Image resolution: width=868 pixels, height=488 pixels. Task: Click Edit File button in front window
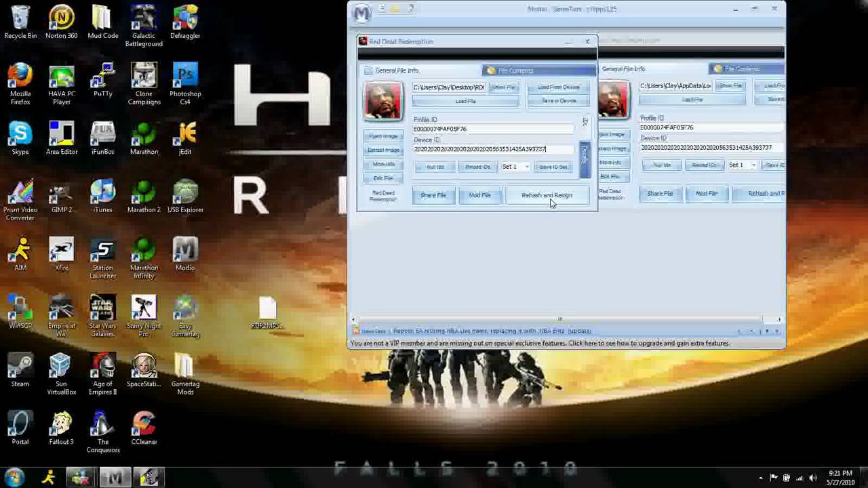[383, 178]
